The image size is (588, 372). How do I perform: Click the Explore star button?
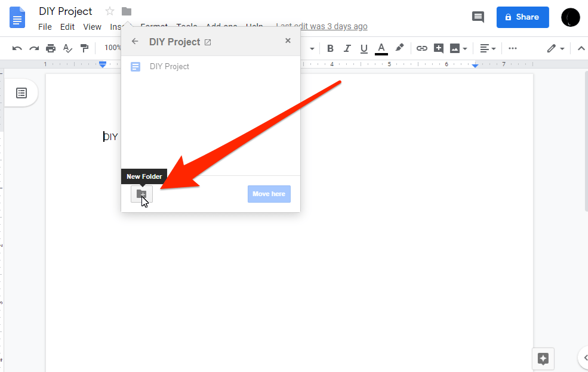click(x=543, y=358)
